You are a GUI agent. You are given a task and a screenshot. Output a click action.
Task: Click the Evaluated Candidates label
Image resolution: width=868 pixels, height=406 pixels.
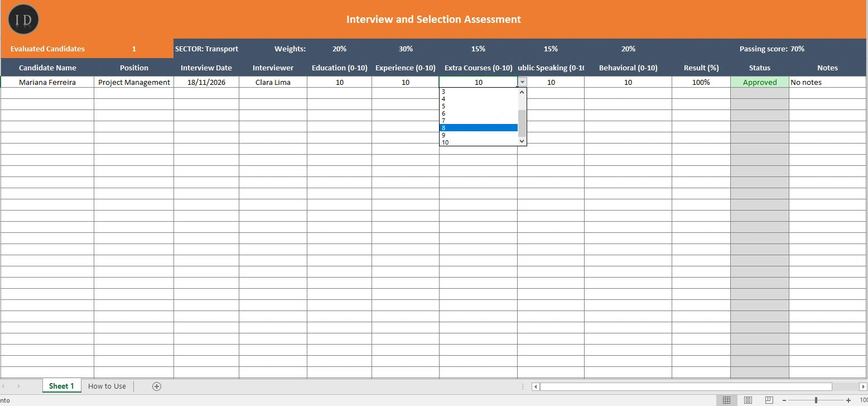[47, 49]
